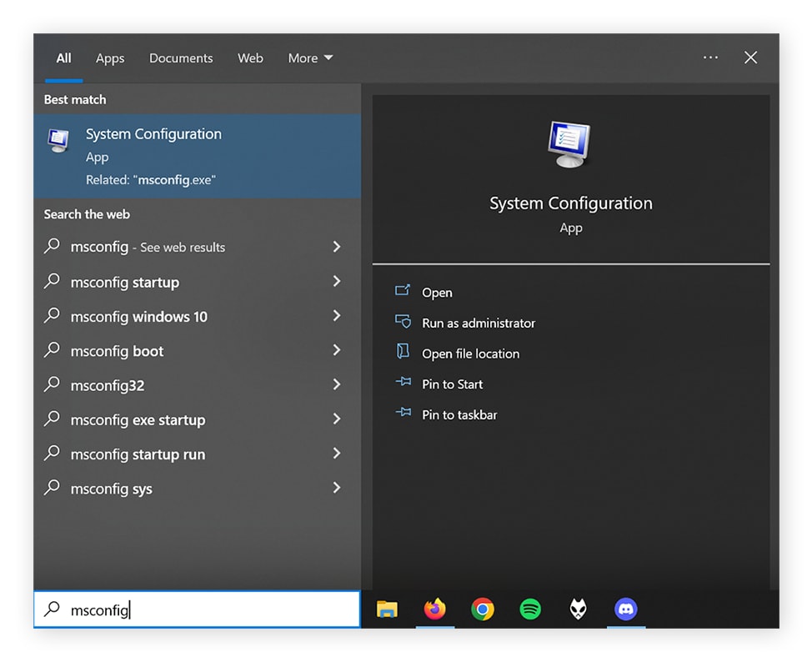The width and height of the screenshot is (812, 662).
Task: Select the System Configuration best match result
Action: [198, 156]
